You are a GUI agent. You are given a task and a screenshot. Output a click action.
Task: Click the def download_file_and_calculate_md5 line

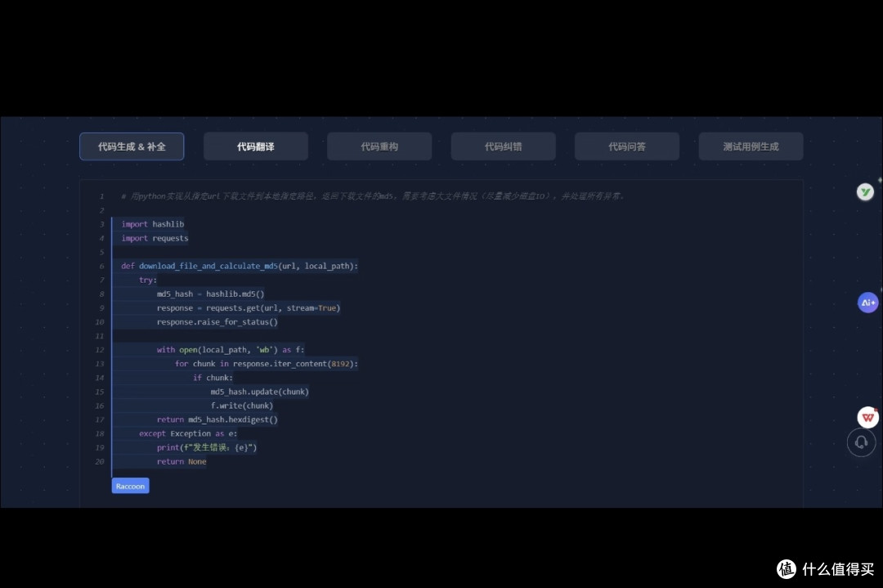coord(240,266)
